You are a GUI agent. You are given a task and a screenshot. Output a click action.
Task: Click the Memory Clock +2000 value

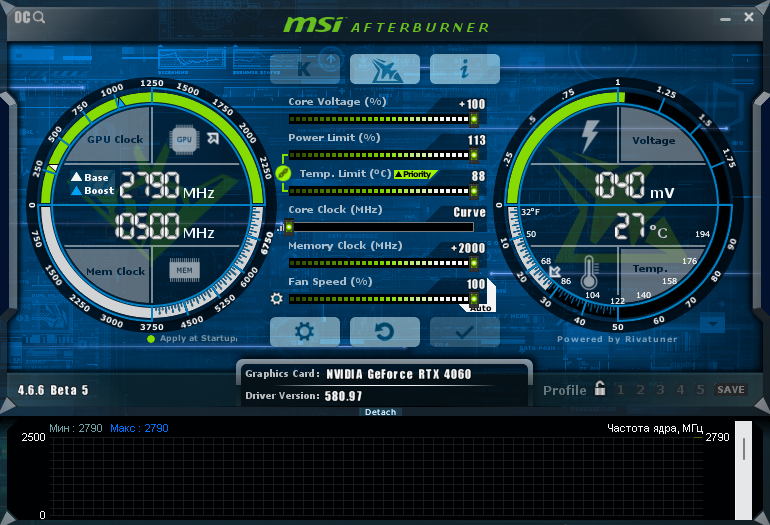[468, 248]
